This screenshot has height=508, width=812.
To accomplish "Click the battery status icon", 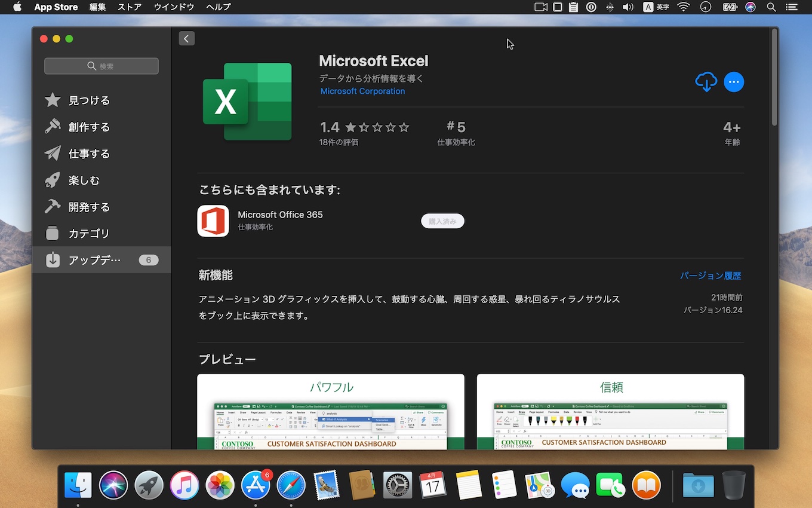I will 730,7.
